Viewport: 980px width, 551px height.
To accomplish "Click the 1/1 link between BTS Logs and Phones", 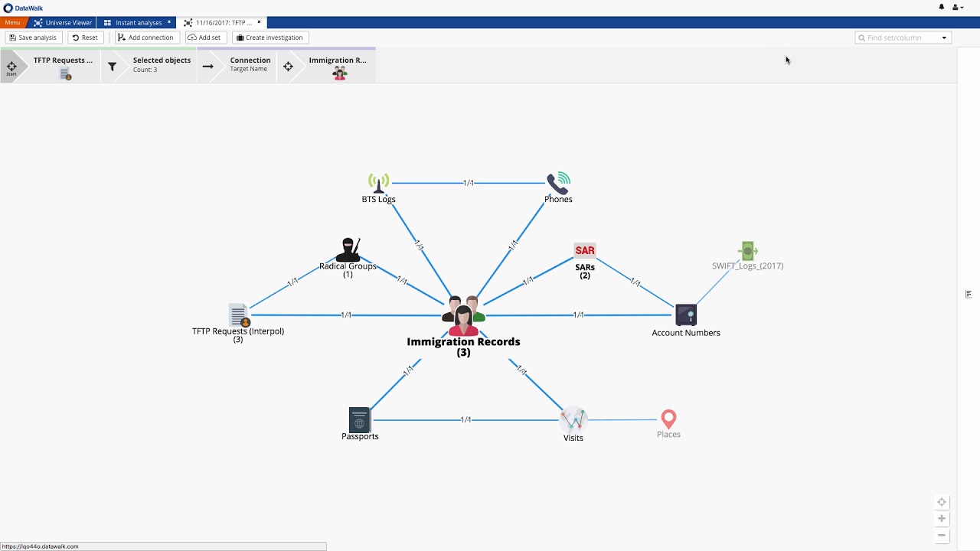I will (x=469, y=183).
